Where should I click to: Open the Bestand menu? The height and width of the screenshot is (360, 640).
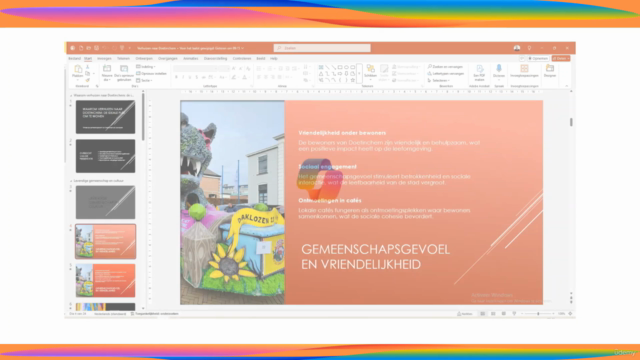point(74,59)
